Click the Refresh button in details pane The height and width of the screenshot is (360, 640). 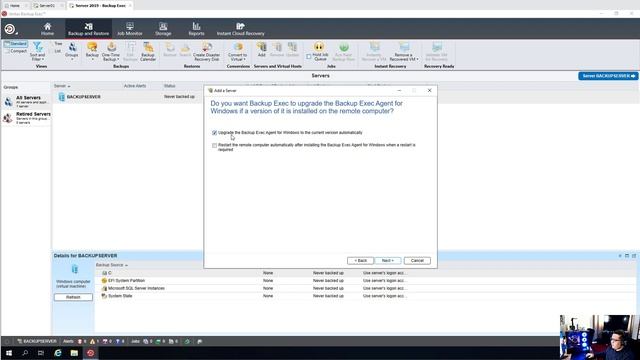73,297
